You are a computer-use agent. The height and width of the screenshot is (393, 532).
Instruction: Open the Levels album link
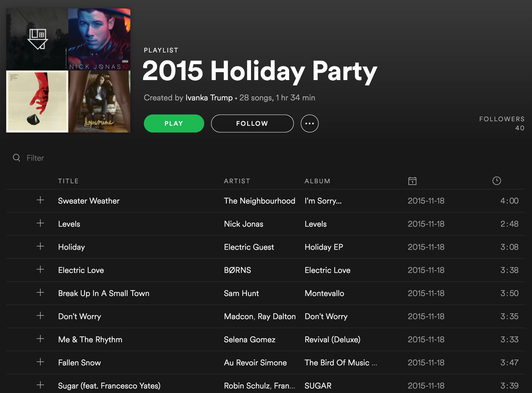tap(316, 224)
